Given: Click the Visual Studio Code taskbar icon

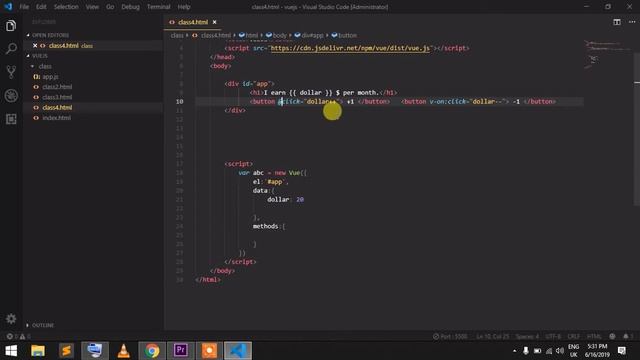Looking at the screenshot, I should (238, 351).
